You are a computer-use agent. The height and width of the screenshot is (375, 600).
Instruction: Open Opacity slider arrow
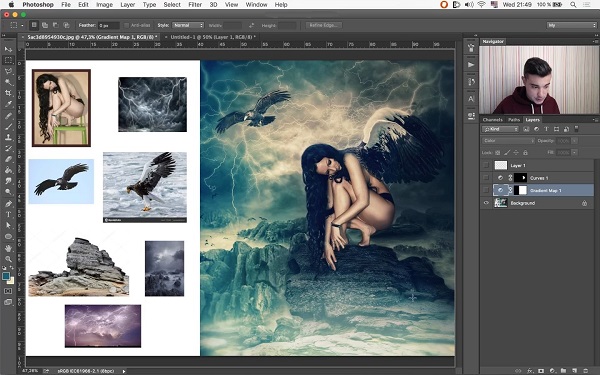574,141
